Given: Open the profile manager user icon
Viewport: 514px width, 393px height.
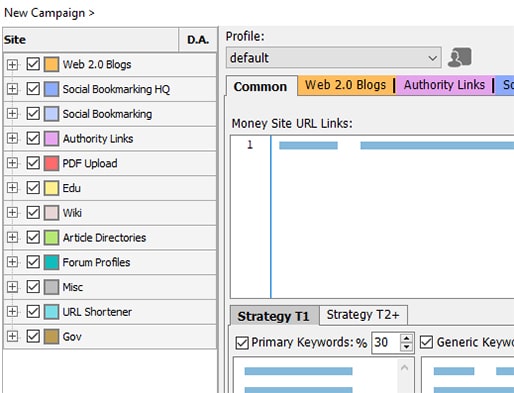Looking at the screenshot, I should [459, 57].
